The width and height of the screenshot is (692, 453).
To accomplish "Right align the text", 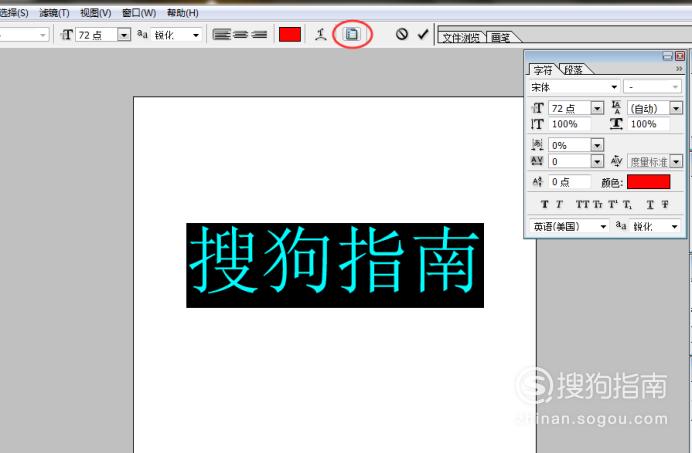I will pos(259,34).
